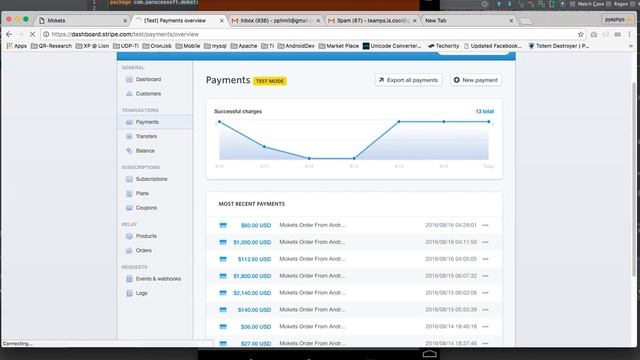Bookmark this page with star icon
The height and width of the screenshot is (360, 640).
coord(581,34)
